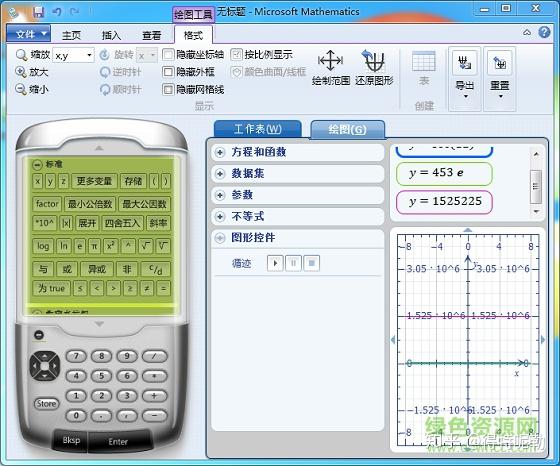Image resolution: width=560 pixels, height=466 pixels.
Task: Click the 放大 zoom in magnifier
Action: click(21, 72)
